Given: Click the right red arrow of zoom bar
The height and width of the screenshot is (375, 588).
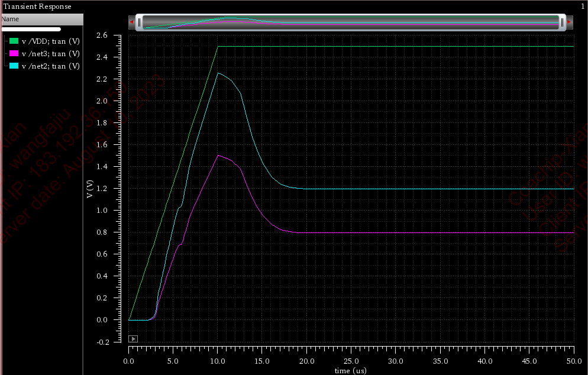Looking at the screenshot, I should point(569,22).
